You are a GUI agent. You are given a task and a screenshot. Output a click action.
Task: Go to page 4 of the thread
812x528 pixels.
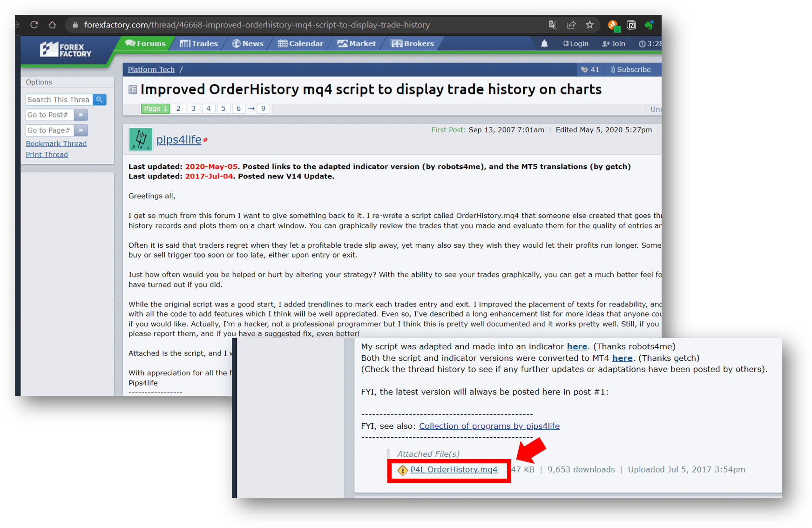coord(208,108)
